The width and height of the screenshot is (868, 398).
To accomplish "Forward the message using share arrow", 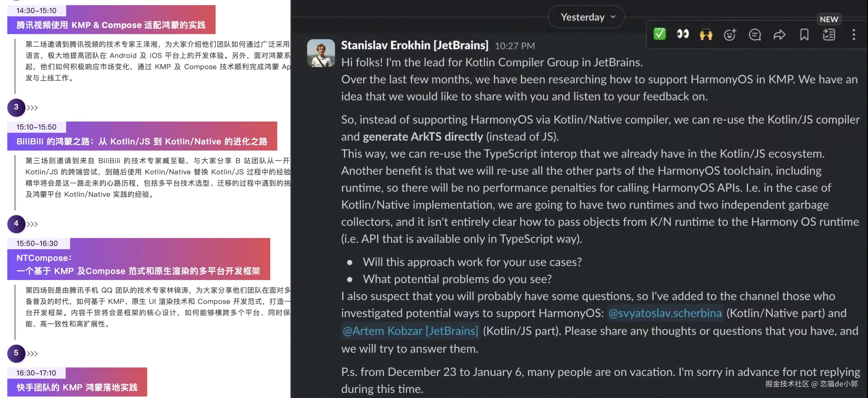I will point(779,34).
